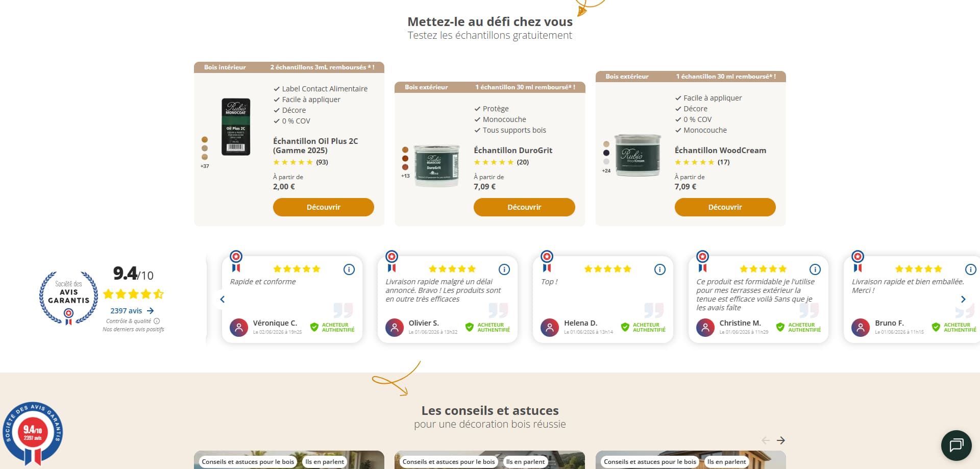Click the Société des Avis Garantis laurel logo
The image size is (980, 469).
(x=68, y=299)
